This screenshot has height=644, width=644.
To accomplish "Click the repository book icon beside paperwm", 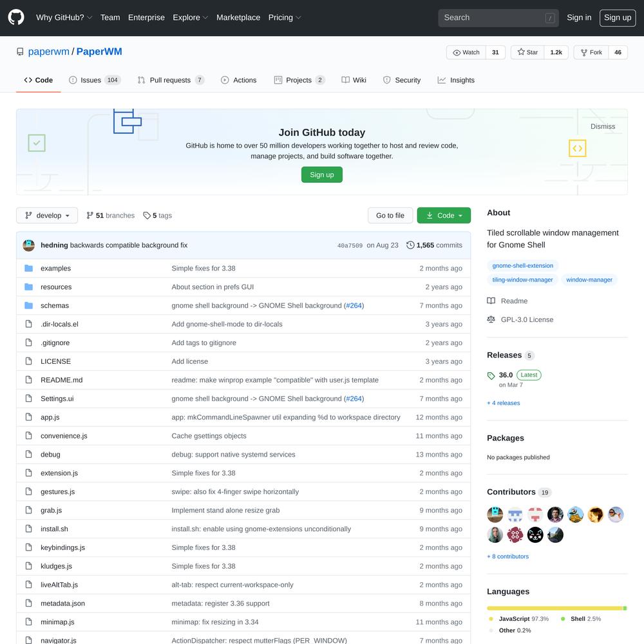I will (20, 52).
